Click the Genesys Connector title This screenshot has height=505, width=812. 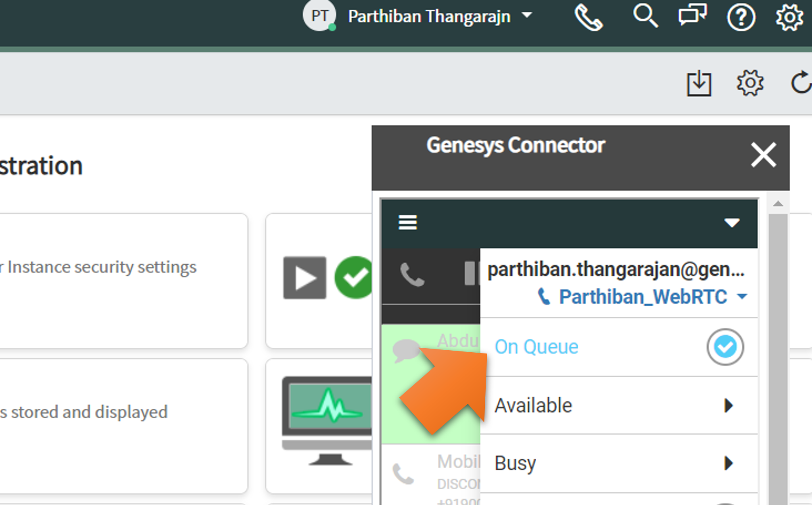pyautogui.click(x=516, y=145)
